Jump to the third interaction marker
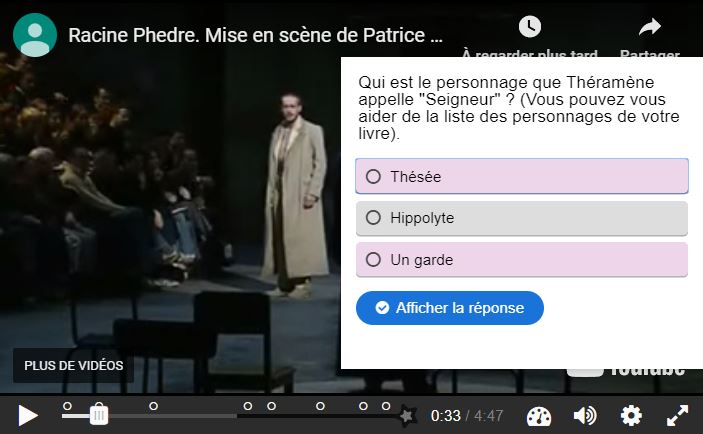 (247, 406)
